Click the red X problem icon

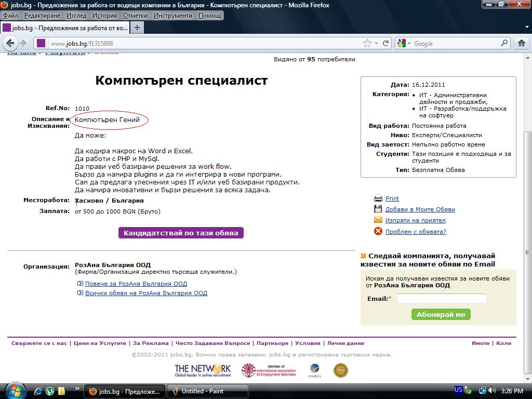click(x=378, y=231)
